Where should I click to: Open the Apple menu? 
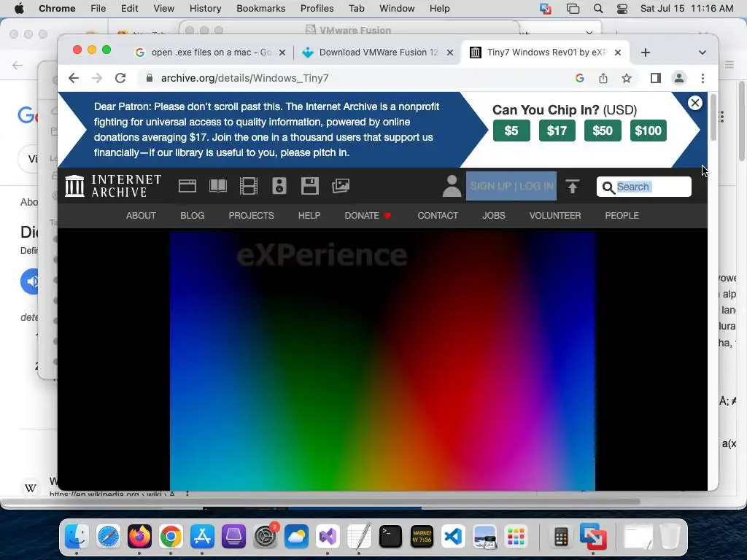[x=19, y=9]
